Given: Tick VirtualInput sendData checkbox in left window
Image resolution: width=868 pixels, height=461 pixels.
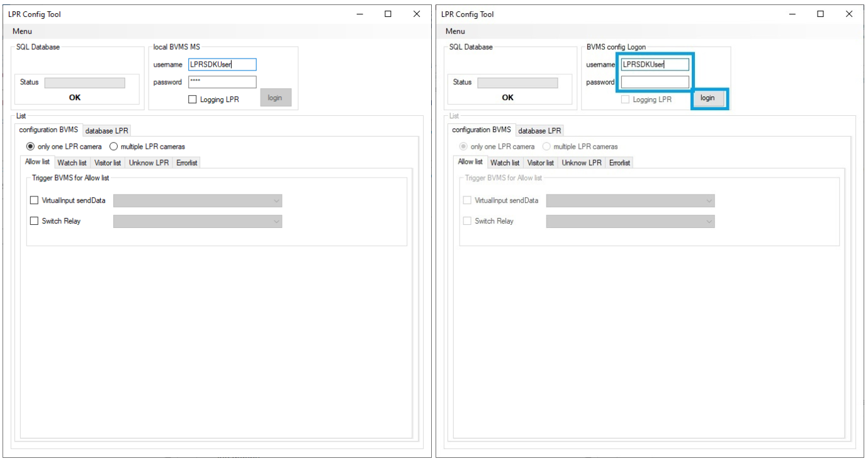Looking at the screenshot, I should 35,201.
